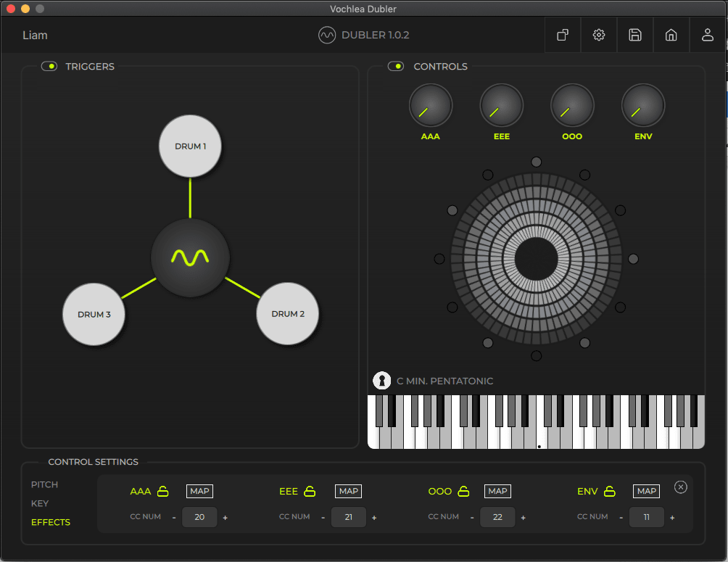Click the OOO knob
Screen dimensions: 728x562
click(572, 105)
